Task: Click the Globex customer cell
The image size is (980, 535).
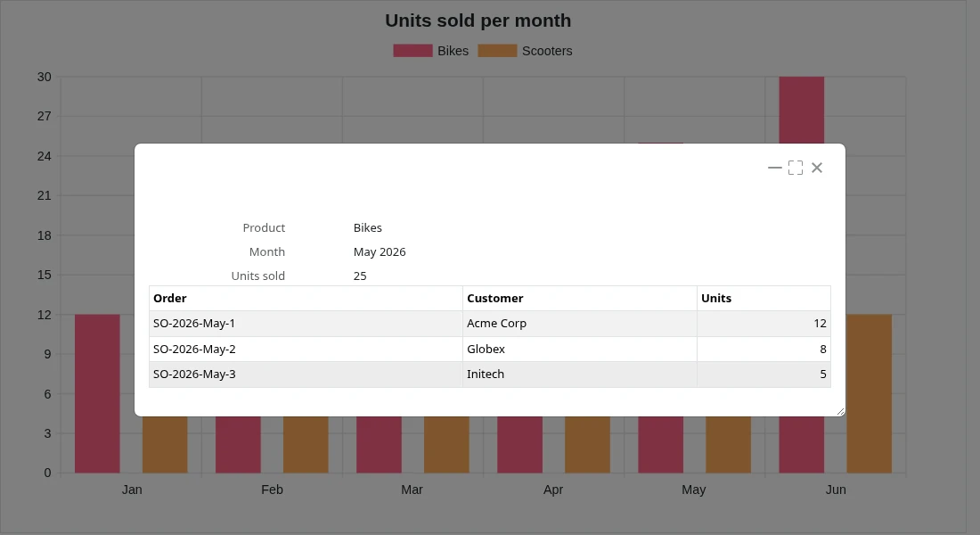Action: (580, 350)
